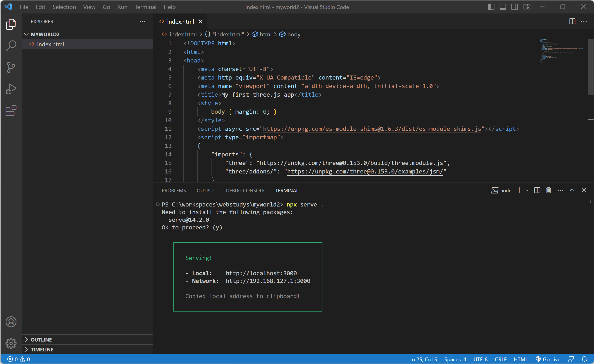Viewport: 594px width, 364px height.
Task: Select index.html in the Explorer tree
Action: tap(50, 44)
